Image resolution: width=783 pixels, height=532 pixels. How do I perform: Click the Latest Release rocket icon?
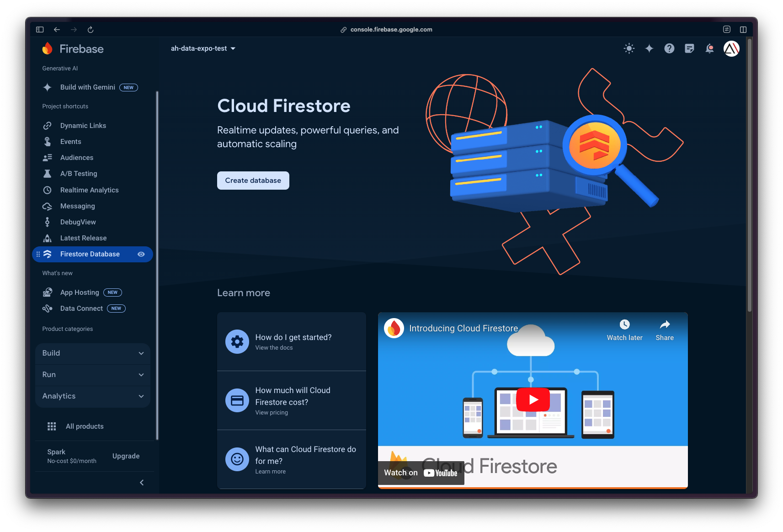pyautogui.click(x=47, y=238)
